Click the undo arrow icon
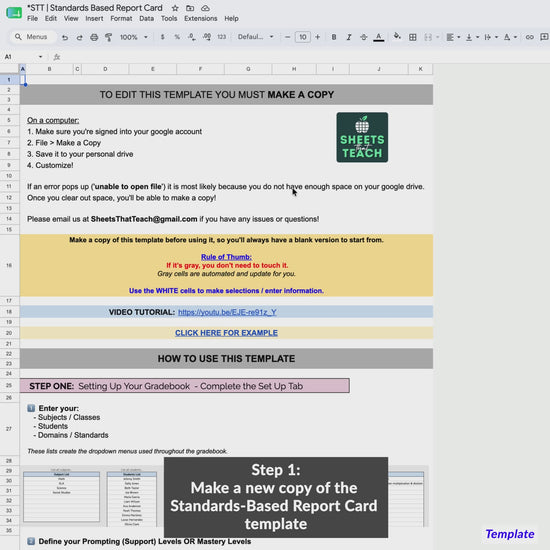 (65, 37)
